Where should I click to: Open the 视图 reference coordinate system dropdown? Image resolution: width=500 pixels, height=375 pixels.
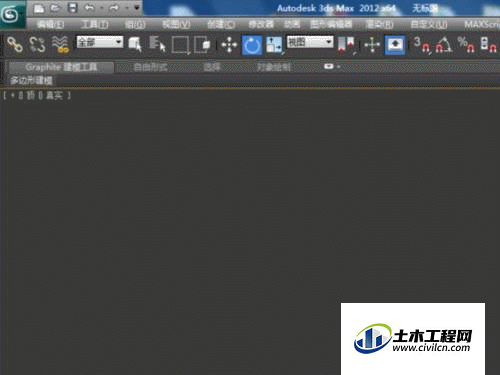[x=310, y=42]
